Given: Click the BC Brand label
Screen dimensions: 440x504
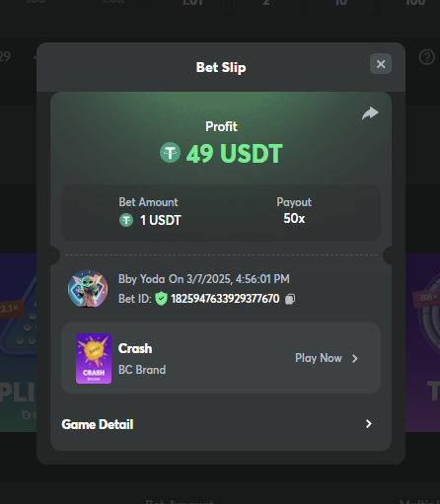Looking at the screenshot, I should click(142, 370).
